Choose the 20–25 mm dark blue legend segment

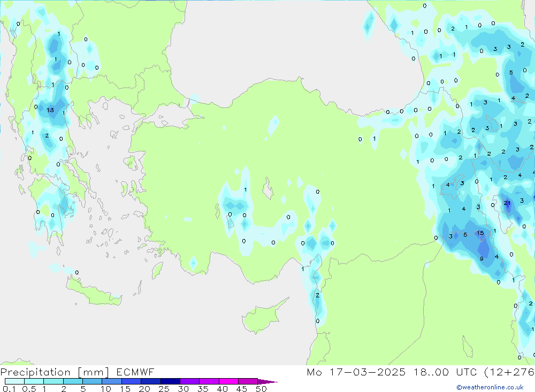pos(151,381)
